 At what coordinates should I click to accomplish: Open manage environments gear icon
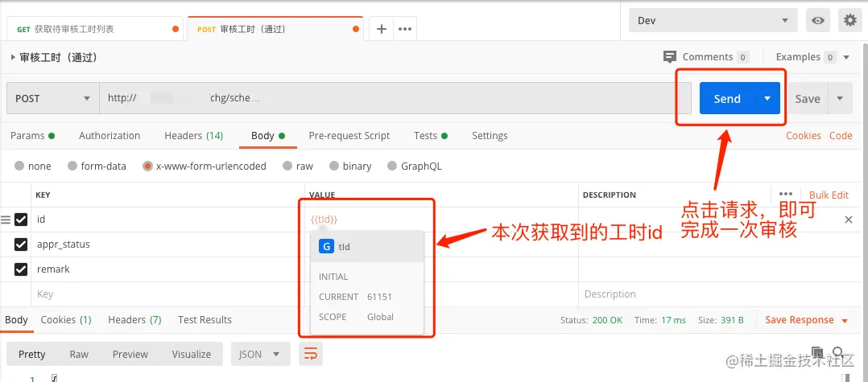coord(849,21)
